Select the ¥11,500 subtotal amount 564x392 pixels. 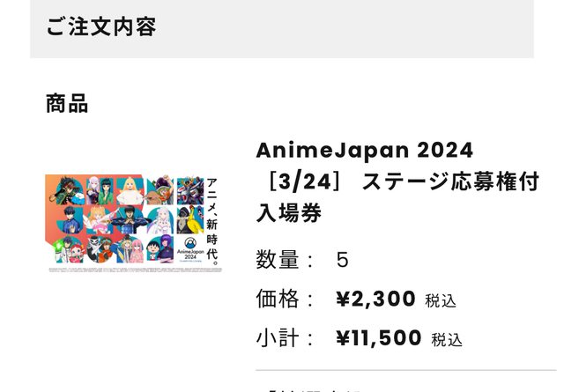378,339
